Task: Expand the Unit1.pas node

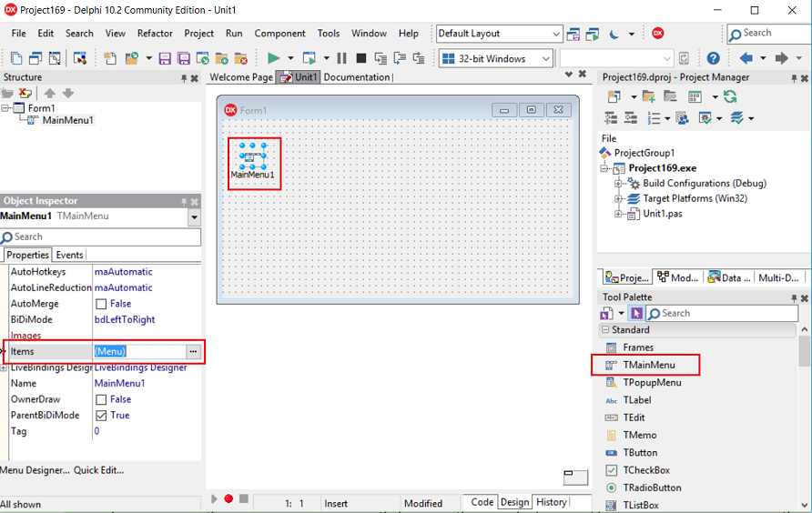Action: point(618,214)
